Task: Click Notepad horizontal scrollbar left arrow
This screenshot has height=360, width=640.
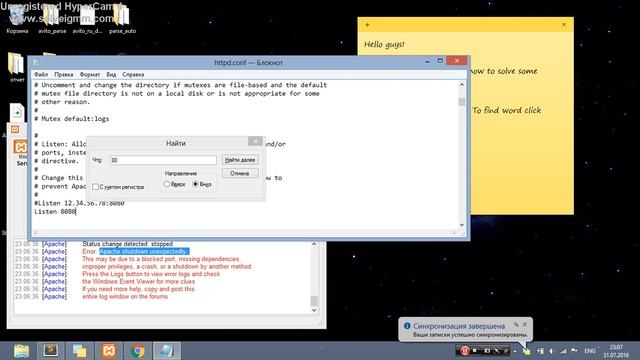Action: 36,233
